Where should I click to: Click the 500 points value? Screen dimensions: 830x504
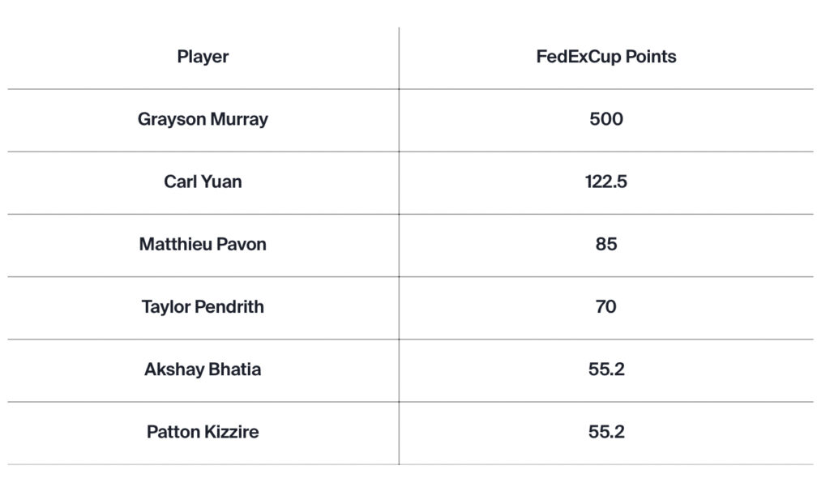click(x=606, y=118)
